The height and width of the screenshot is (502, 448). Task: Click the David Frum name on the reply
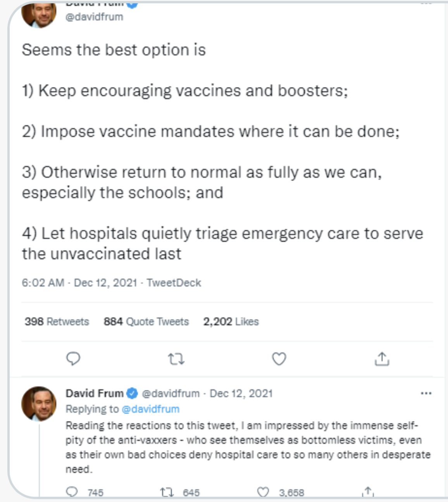95,393
